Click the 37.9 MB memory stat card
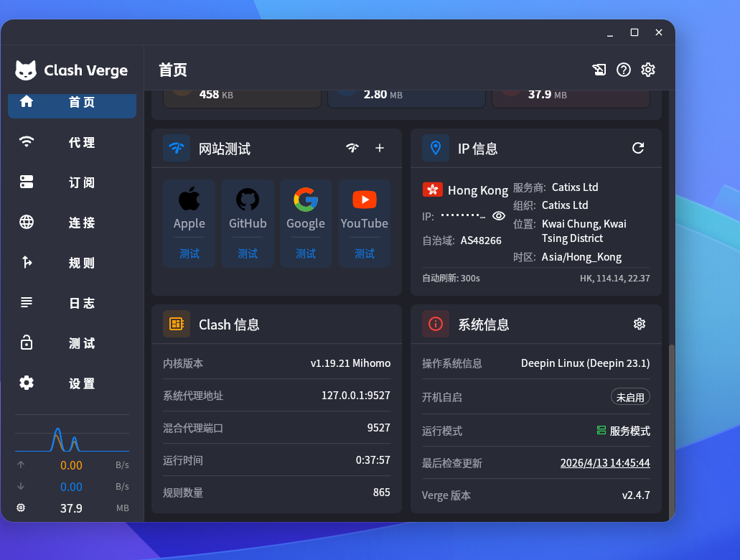 pos(571,98)
